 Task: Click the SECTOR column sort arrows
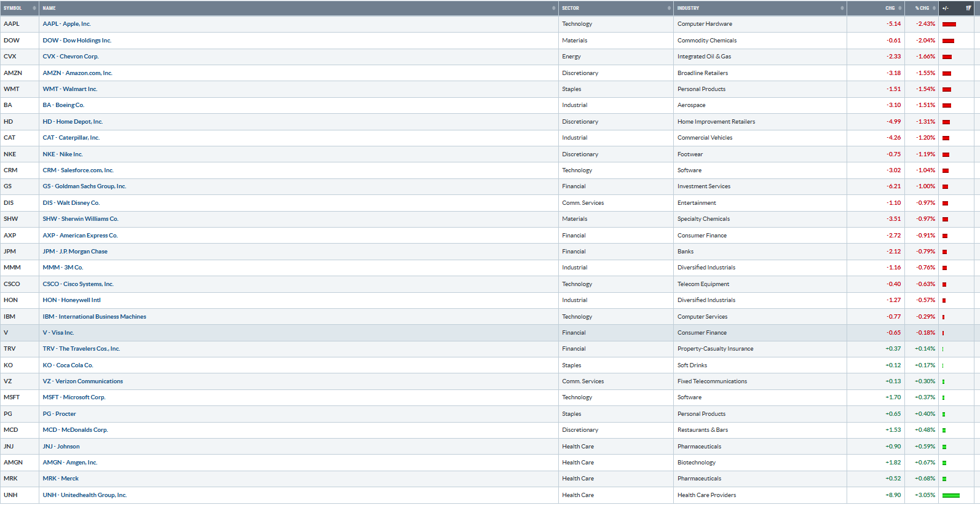tap(669, 8)
